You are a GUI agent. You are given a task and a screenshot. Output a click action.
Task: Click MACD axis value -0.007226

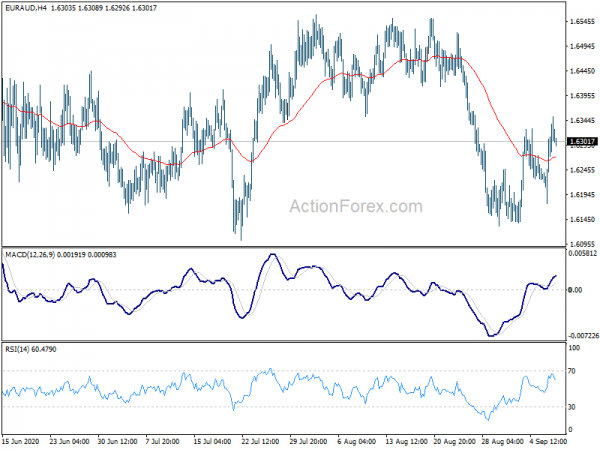point(583,336)
